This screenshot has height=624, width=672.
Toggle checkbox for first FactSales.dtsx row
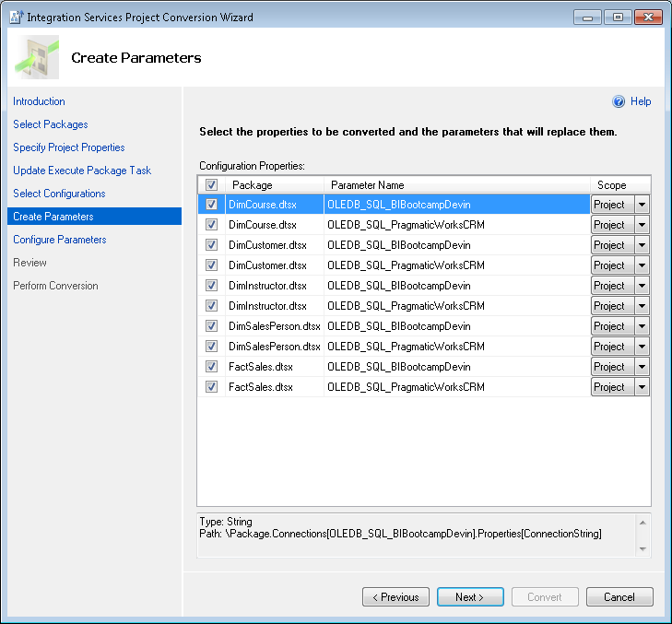[x=212, y=367]
